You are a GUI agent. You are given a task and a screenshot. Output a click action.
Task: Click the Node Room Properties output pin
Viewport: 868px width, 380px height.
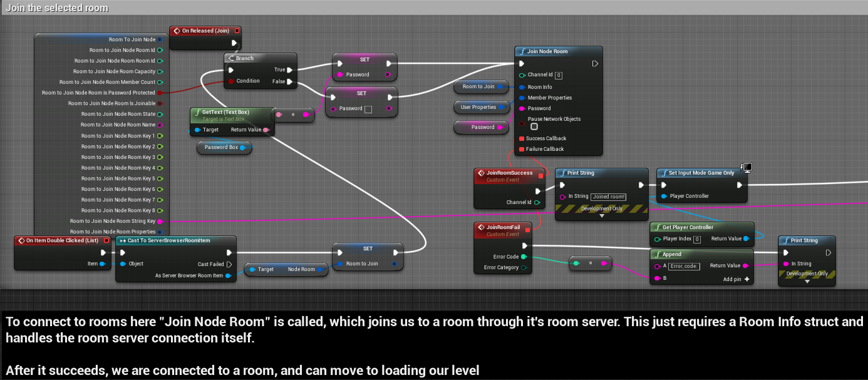click(160, 232)
